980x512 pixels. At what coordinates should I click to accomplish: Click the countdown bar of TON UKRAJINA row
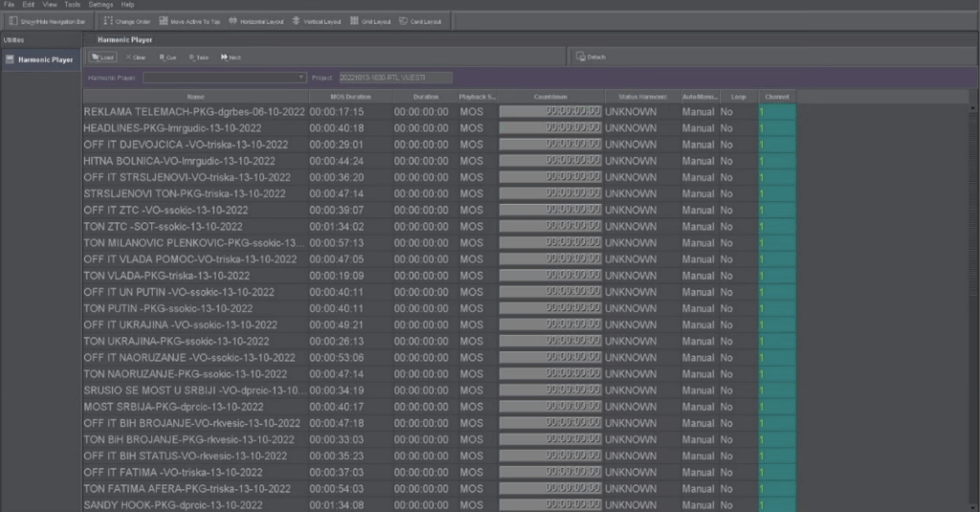point(550,341)
